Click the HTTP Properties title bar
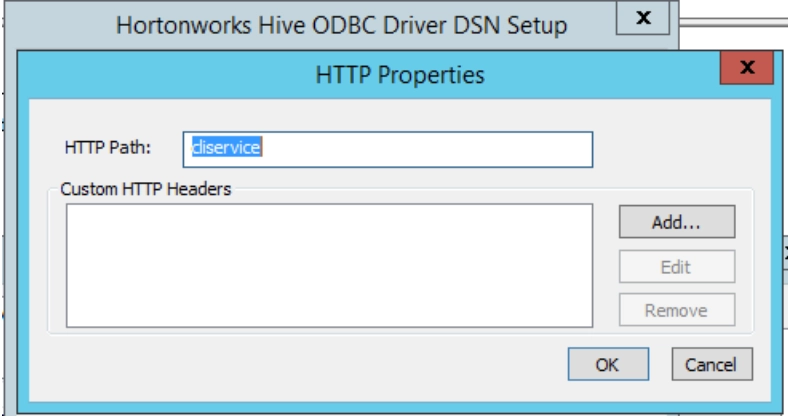Image resolution: width=788 pixels, height=420 pixels. [400, 74]
